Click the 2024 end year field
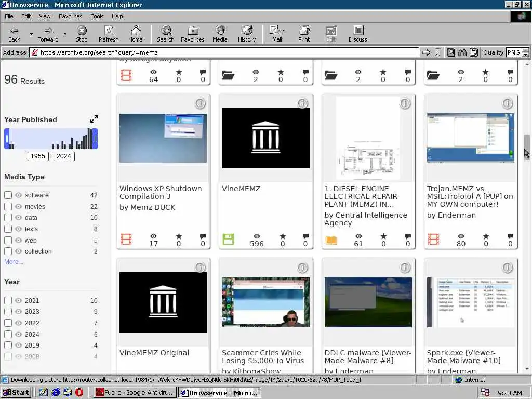 pyautogui.click(x=64, y=156)
